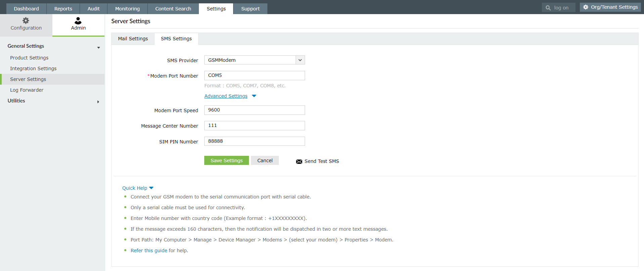
Task: Open the SMS Provider GSMModem combo box
Action: point(254,60)
